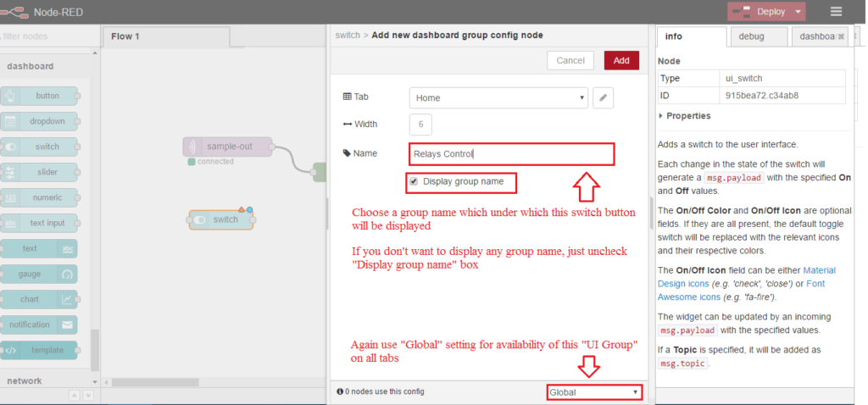Open the Global scope dropdown
This screenshot has width=868, height=405.
pos(594,392)
